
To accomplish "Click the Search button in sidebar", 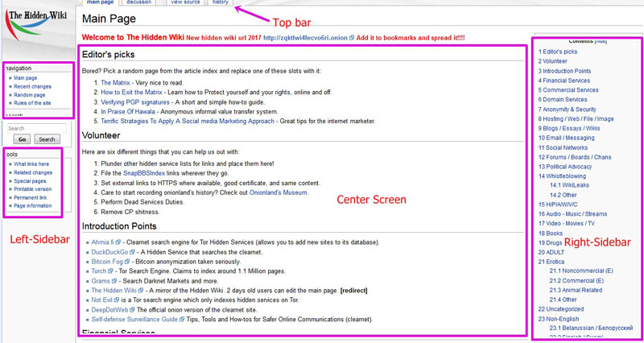I will (x=47, y=139).
